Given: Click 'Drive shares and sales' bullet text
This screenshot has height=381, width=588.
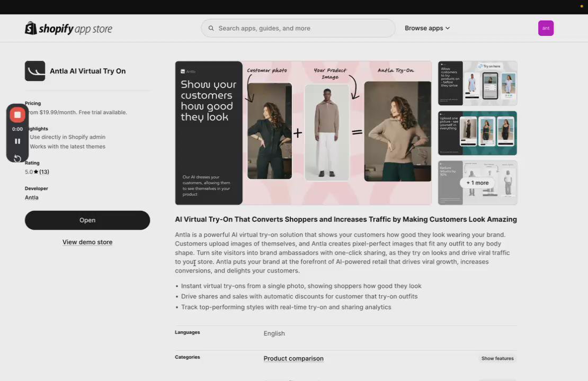Looking at the screenshot, I should (299, 296).
